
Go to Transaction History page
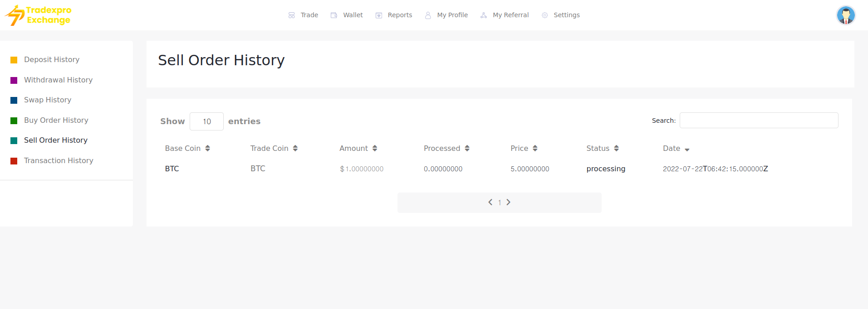(x=59, y=160)
